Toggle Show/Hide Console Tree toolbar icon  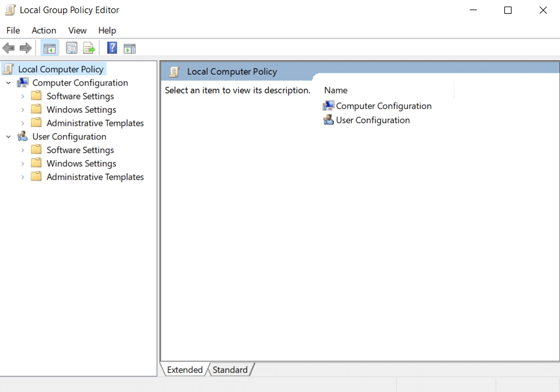49,48
